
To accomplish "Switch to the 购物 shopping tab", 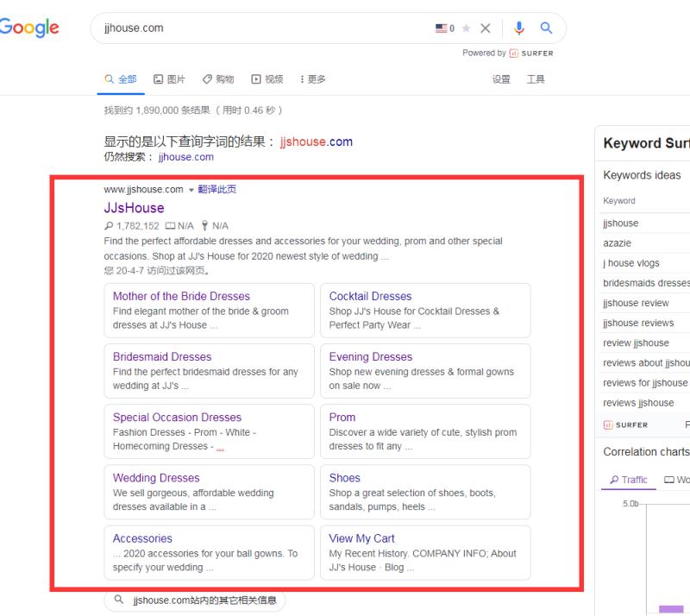I will [218, 79].
